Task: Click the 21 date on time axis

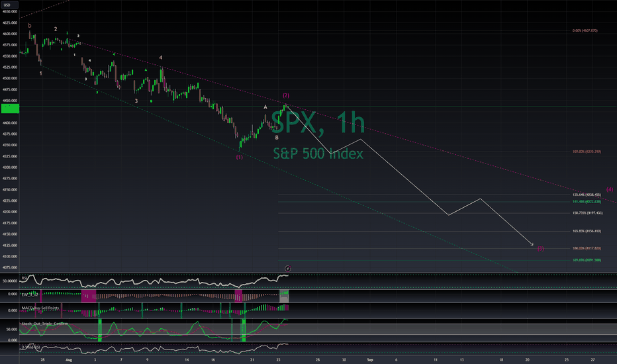Action: pos(252,360)
